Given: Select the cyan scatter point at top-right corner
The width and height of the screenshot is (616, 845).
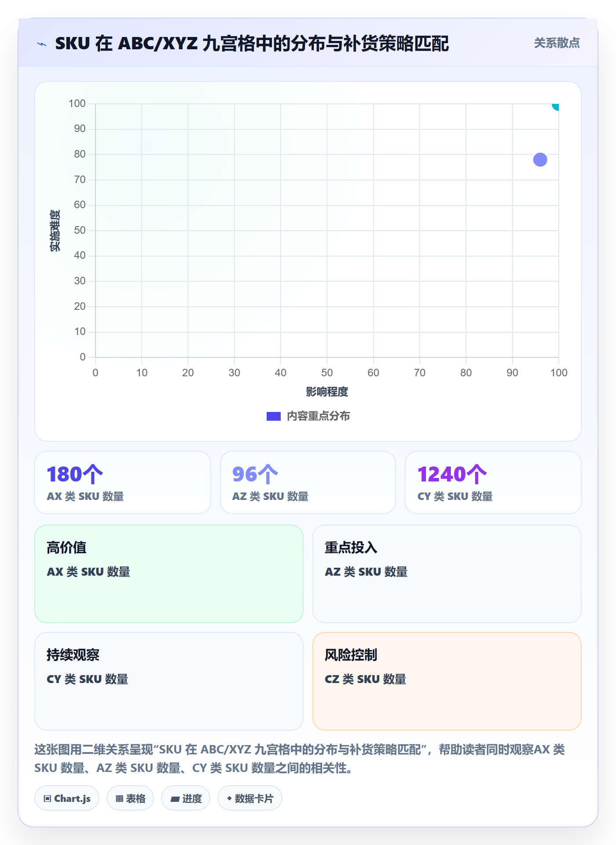Looking at the screenshot, I should (x=556, y=106).
